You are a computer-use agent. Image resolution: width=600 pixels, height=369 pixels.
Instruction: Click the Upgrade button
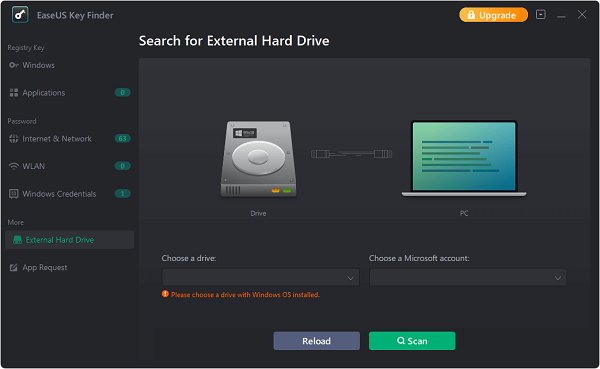tap(493, 15)
